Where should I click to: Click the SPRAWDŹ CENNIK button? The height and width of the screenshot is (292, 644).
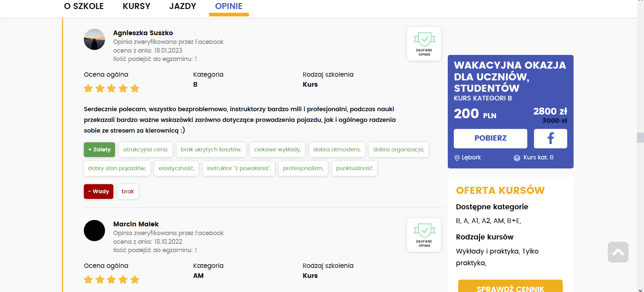click(x=510, y=286)
